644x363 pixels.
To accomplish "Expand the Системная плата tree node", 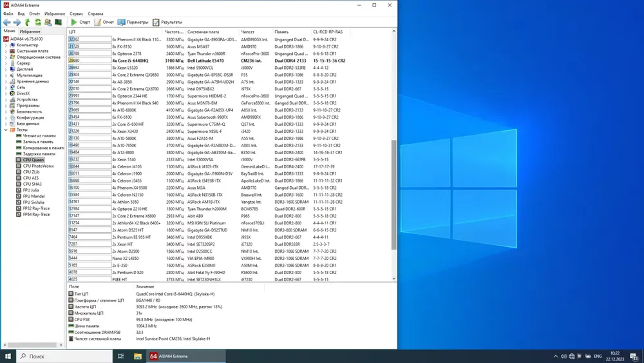I will pos(6,51).
